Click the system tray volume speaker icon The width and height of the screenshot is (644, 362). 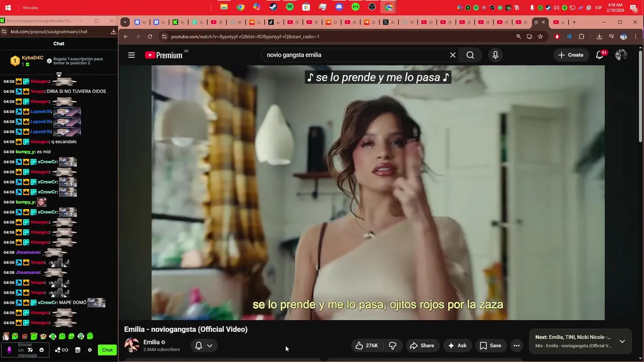pos(556,8)
